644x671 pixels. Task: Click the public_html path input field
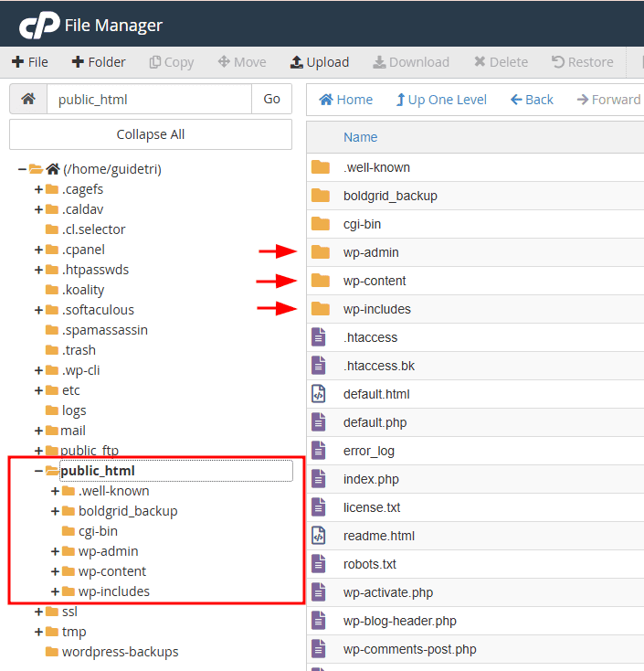[x=149, y=99]
